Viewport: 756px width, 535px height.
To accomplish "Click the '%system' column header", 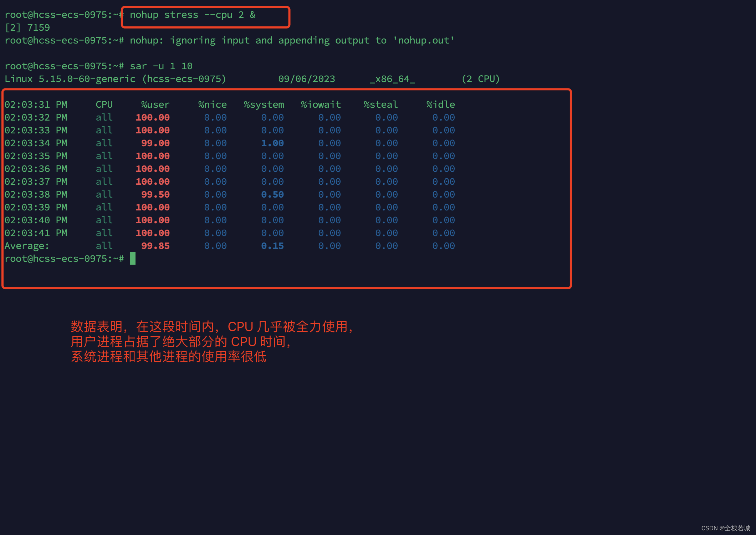I will click(x=264, y=105).
